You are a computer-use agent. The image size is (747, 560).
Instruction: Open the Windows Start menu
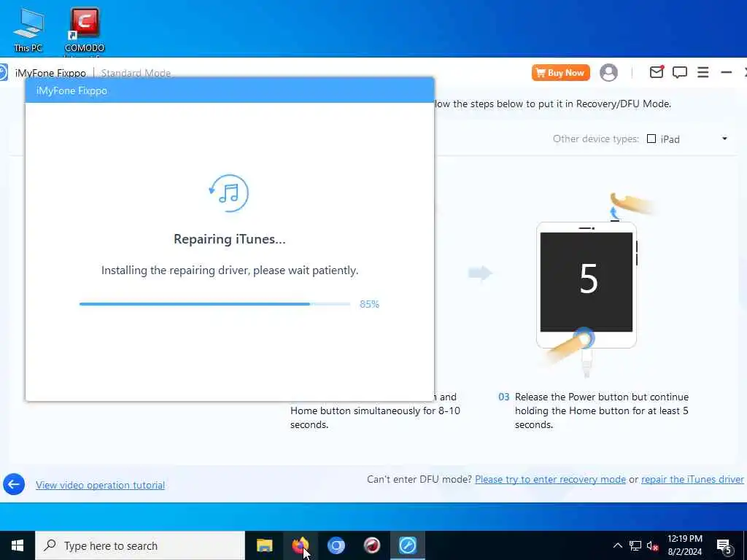point(18,545)
